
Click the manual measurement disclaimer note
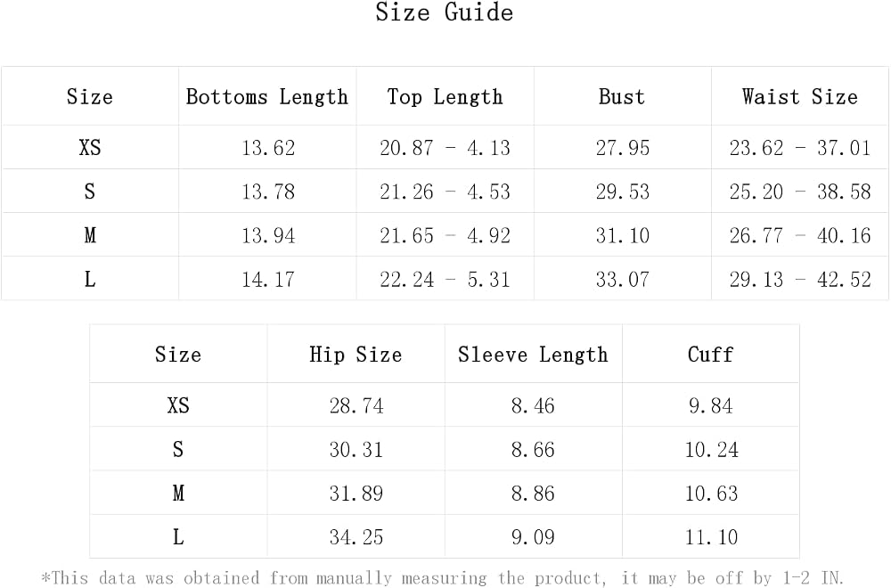pyautogui.click(x=442, y=578)
